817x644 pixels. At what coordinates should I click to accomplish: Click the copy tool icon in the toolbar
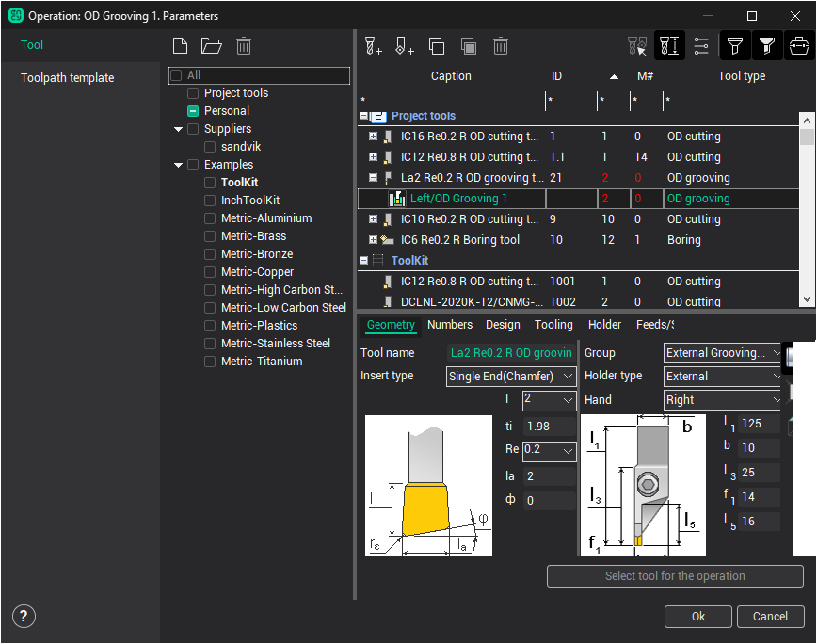tap(437, 45)
